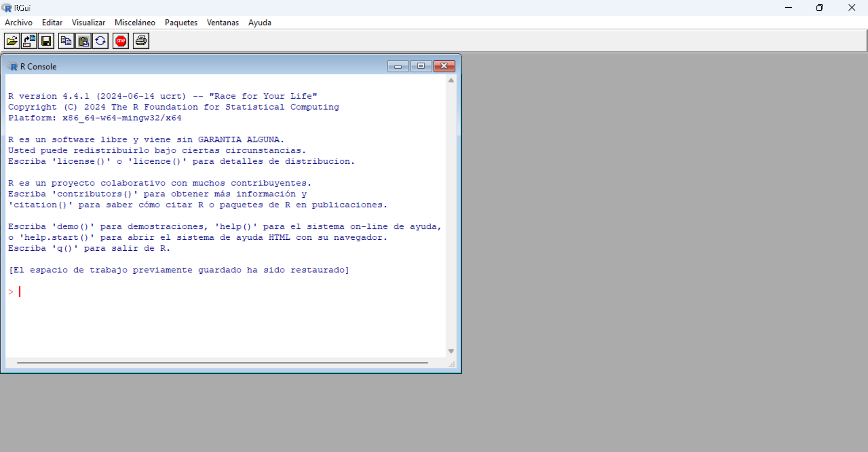Screen dimensions: 868x452
Task: Click the "'contributors()'" text line
Action: (157, 194)
